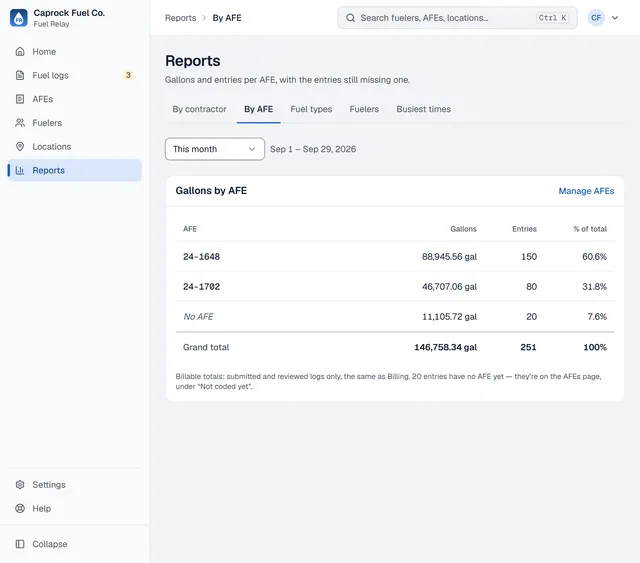Navigate to Fuelers in sidebar

pos(75,122)
